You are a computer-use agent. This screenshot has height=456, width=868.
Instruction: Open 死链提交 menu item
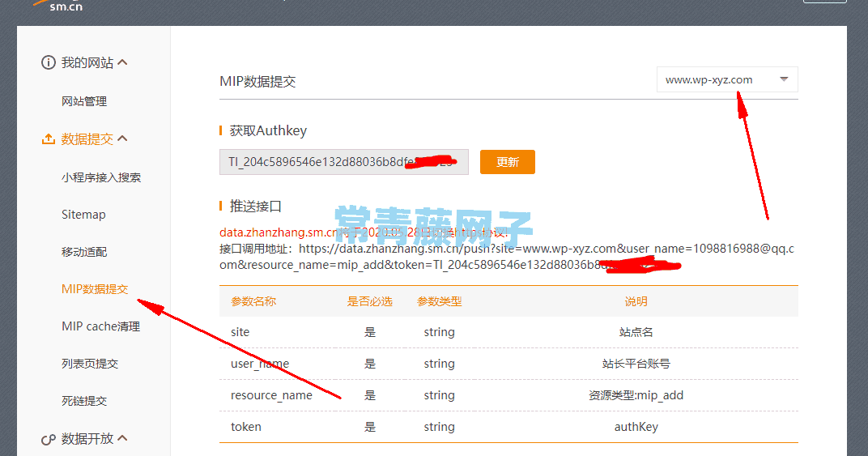point(84,401)
